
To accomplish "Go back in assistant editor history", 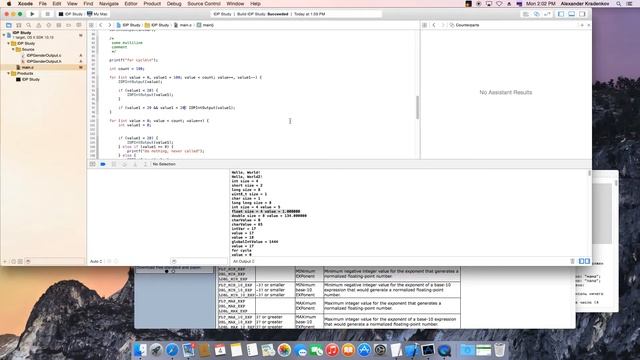I will click(434, 25).
